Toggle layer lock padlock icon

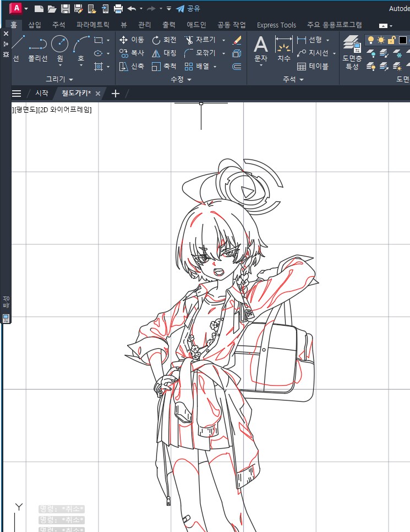pos(391,40)
